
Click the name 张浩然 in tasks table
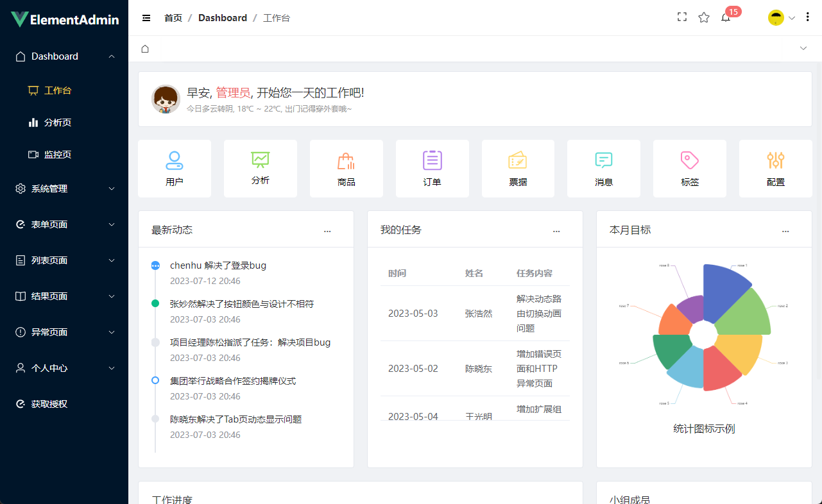click(479, 314)
